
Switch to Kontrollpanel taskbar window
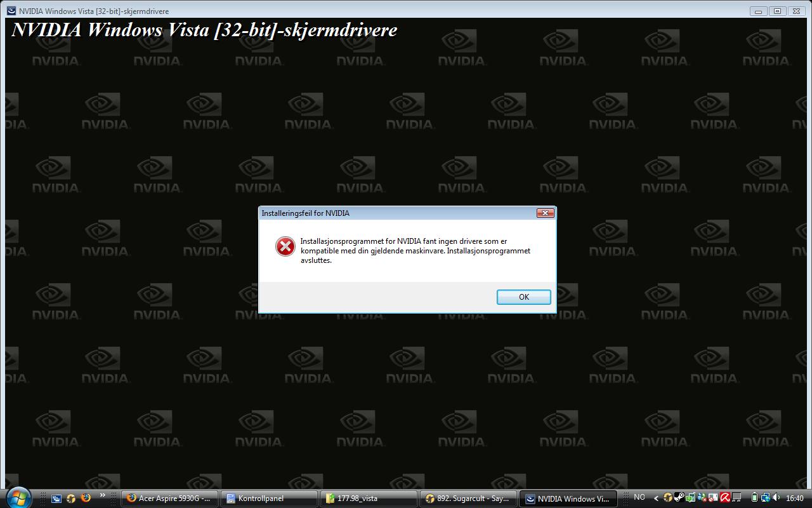(x=269, y=498)
